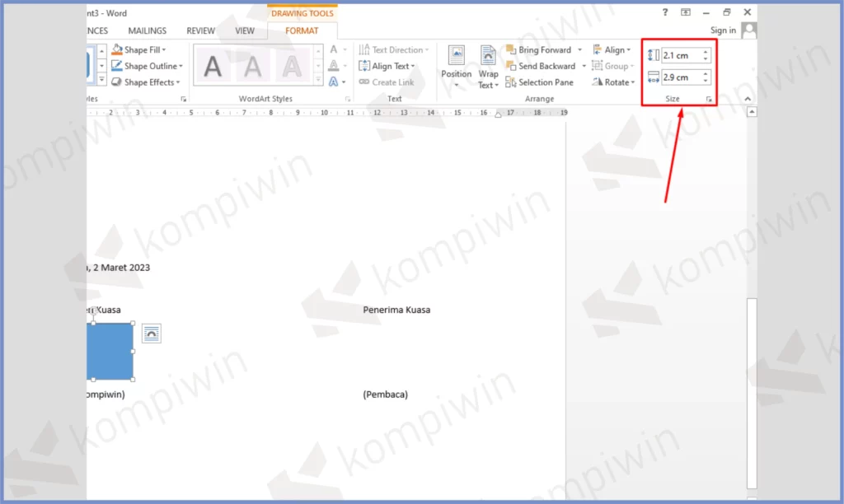The width and height of the screenshot is (844, 504).
Task: Click the Selection Pane button
Action: pyautogui.click(x=540, y=82)
